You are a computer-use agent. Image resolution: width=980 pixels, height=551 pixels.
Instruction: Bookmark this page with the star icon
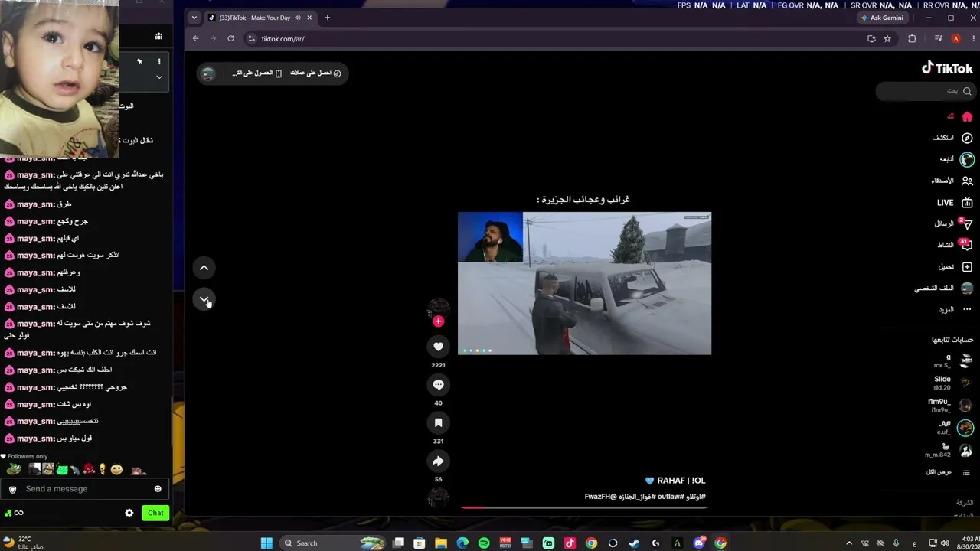(887, 38)
